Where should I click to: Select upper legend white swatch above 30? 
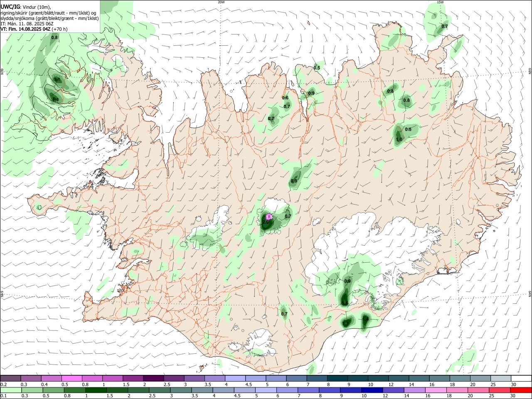tap(521, 379)
